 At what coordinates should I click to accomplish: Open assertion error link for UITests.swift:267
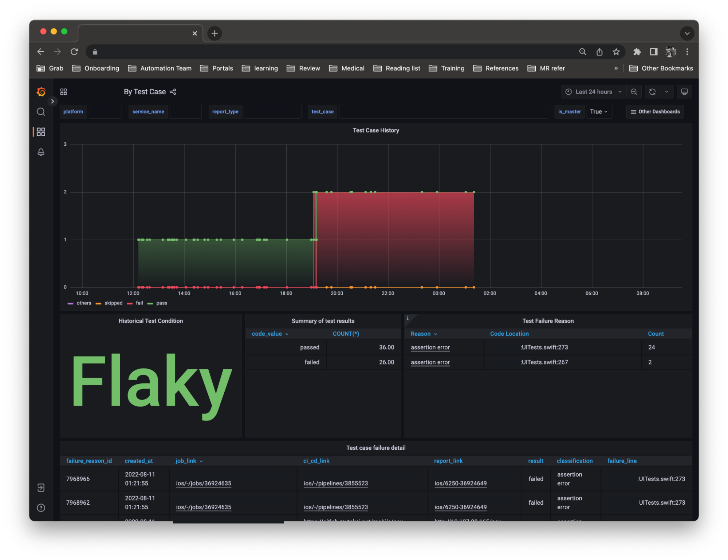pos(430,362)
